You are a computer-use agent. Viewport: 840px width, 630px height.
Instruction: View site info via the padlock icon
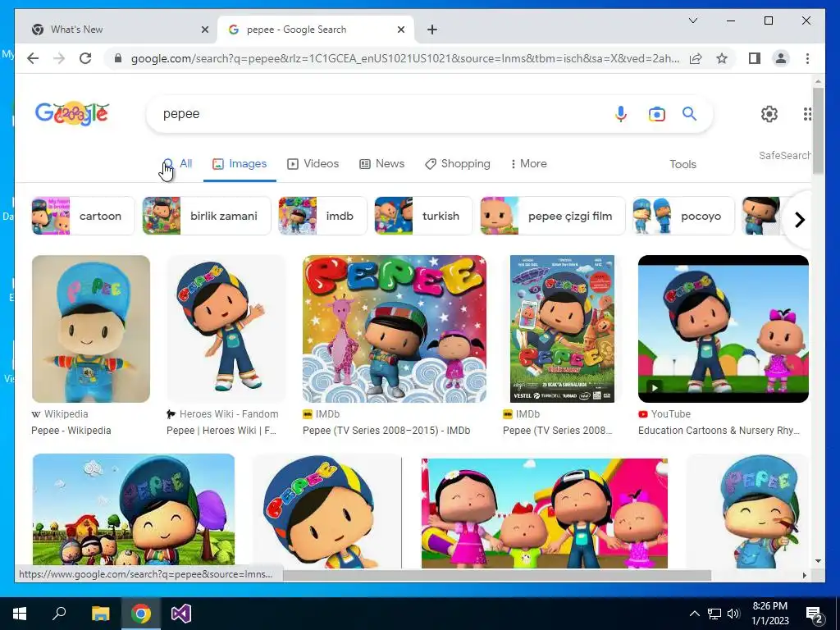tap(118, 58)
